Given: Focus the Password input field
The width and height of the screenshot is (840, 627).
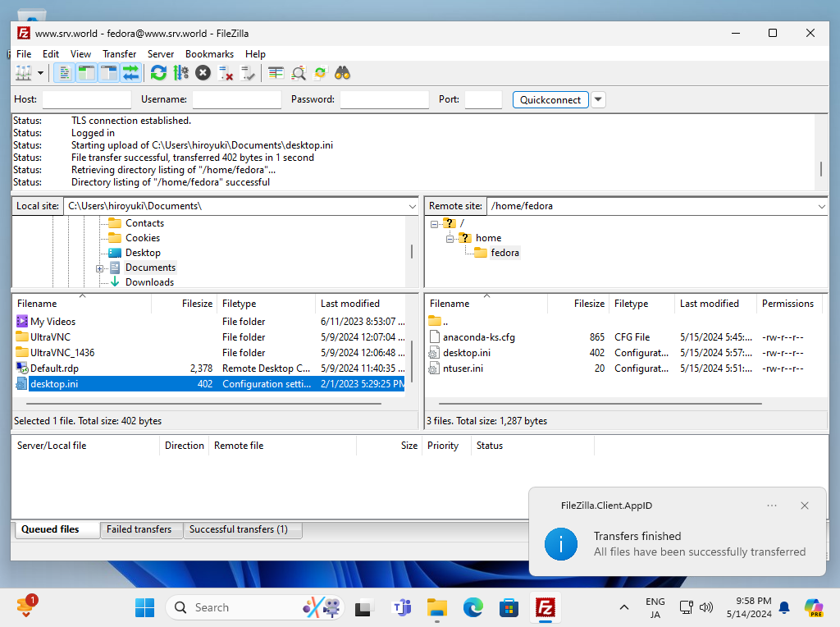Looking at the screenshot, I should point(385,99).
